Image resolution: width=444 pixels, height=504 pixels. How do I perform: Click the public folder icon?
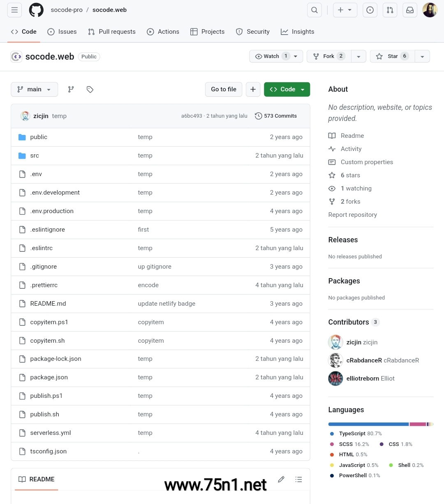point(22,137)
